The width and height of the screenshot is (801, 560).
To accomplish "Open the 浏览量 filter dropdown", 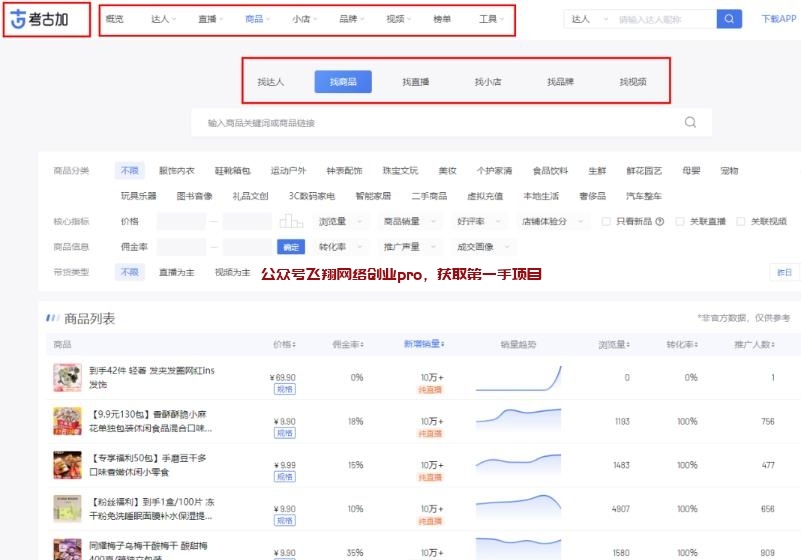I will pos(341,221).
